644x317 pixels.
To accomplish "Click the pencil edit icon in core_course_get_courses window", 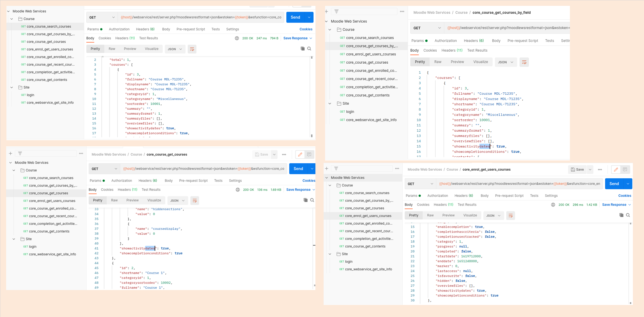I will pyautogui.click(x=300, y=155).
